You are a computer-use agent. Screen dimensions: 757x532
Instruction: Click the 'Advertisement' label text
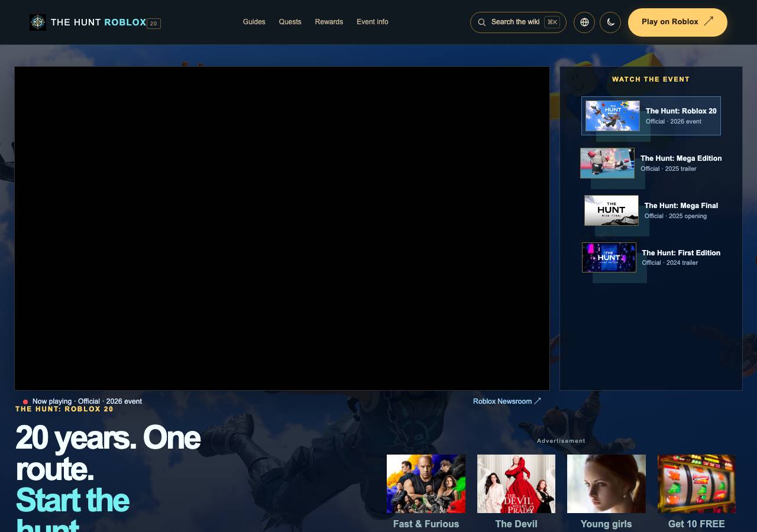(x=561, y=441)
